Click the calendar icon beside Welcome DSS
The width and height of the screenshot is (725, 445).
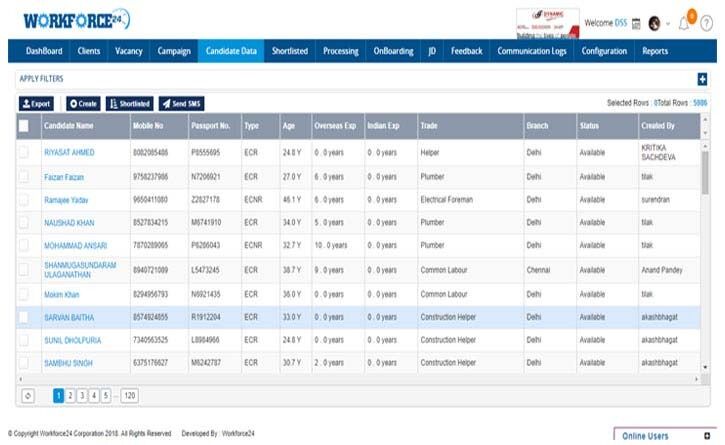coord(636,24)
